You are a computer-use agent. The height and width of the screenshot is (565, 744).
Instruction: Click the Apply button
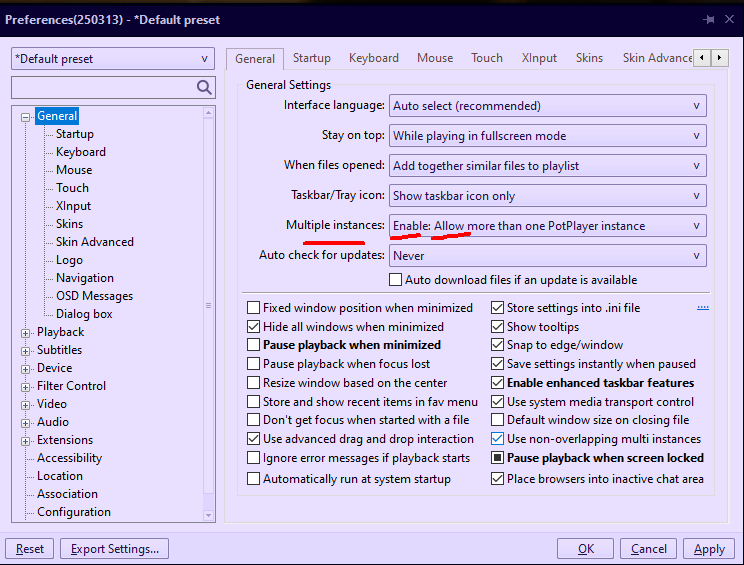point(709,549)
